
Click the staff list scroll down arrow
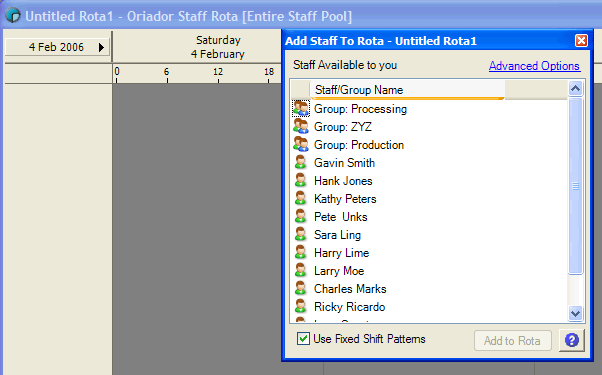[575, 313]
